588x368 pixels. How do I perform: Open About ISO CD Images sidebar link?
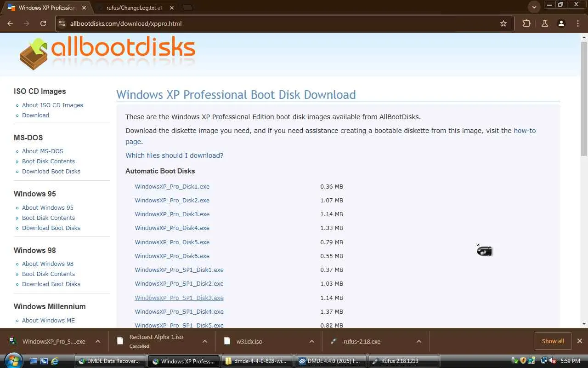tap(52, 105)
